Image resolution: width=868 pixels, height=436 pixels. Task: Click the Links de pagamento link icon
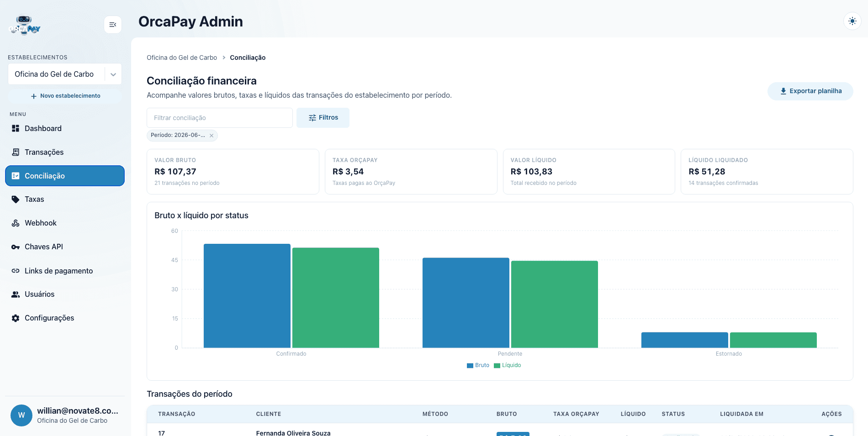(x=16, y=271)
